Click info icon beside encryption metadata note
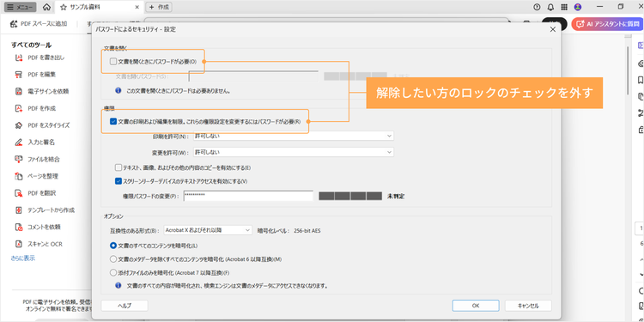Screen dimensions: 644x322 point(118,285)
